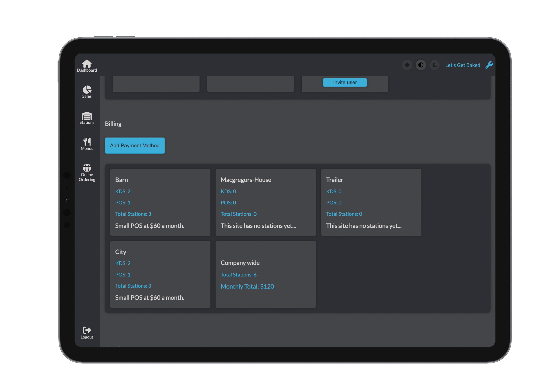Open the gear settings icon in the header
The image size is (555, 392).
tap(407, 65)
